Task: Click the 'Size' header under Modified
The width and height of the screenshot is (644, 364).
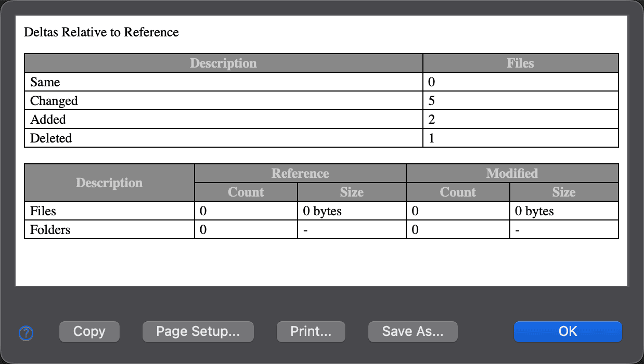Action: pyautogui.click(x=564, y=192)
